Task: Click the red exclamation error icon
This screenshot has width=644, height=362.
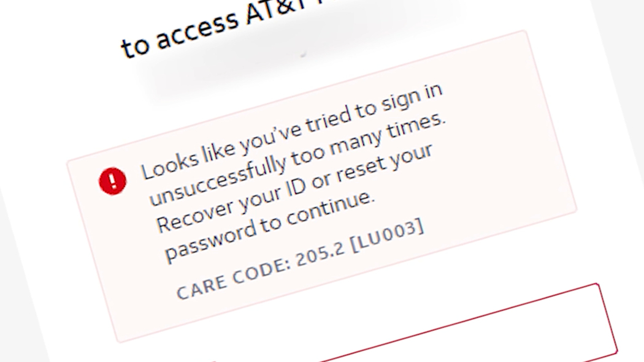Action: pos(112,181)
